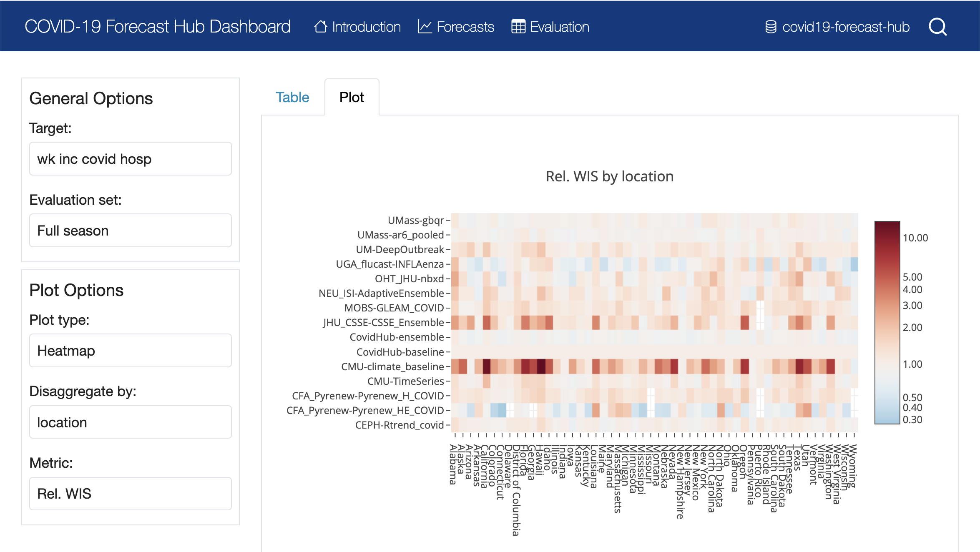Open the Metric dropdown
Image resolution: width=980 pixels, height=552 pixels.
click(131, 494)
